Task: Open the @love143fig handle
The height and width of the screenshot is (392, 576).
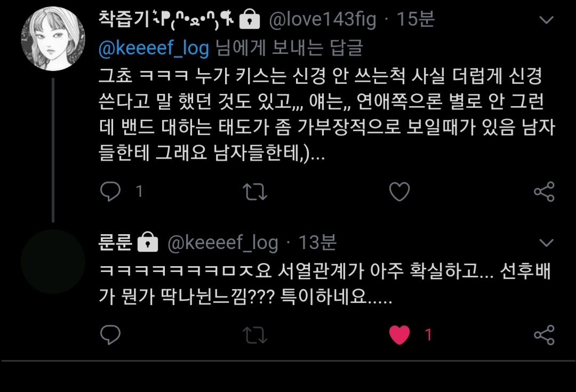Action: pos(323,19)
